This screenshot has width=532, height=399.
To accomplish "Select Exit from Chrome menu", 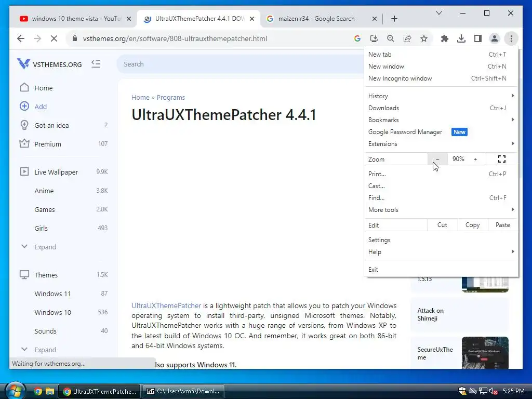I will point(441,270).
